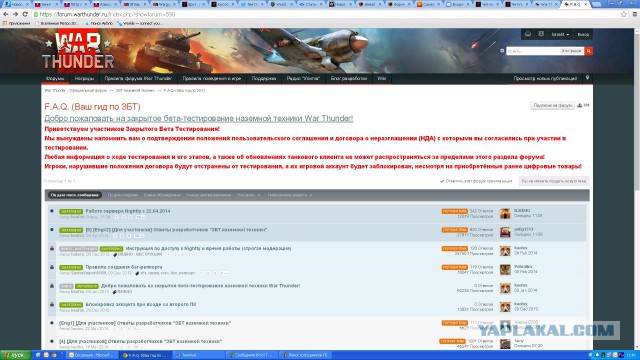Select sort by last message date

pos(75,195)
